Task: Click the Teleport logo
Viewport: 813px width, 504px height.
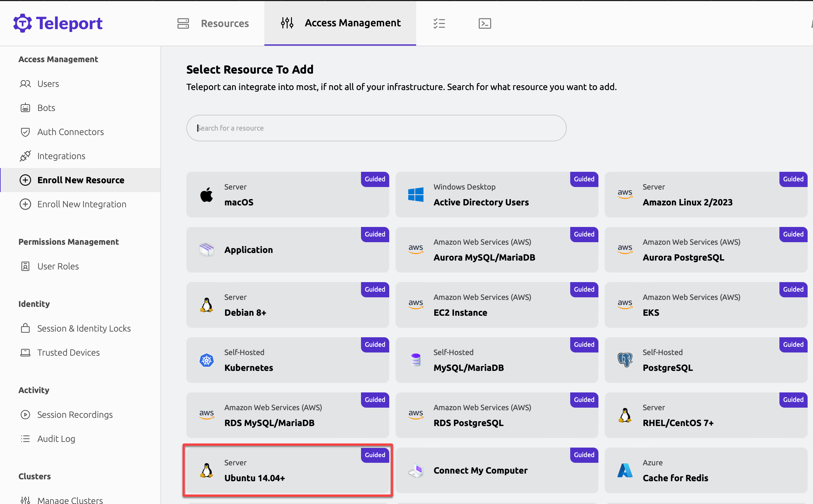Action: pyautogui.click(x=58, y=23)
